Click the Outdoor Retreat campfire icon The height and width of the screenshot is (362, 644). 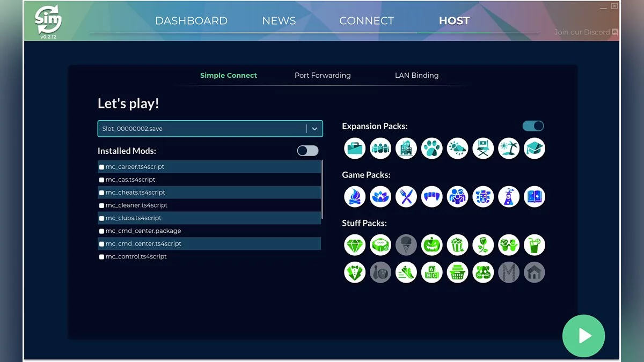point(355,197)
